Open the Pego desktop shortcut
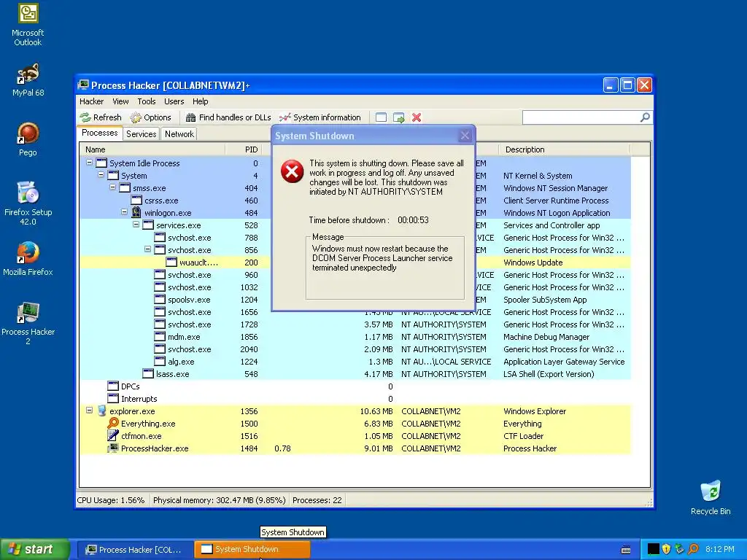 click(28, 139)
